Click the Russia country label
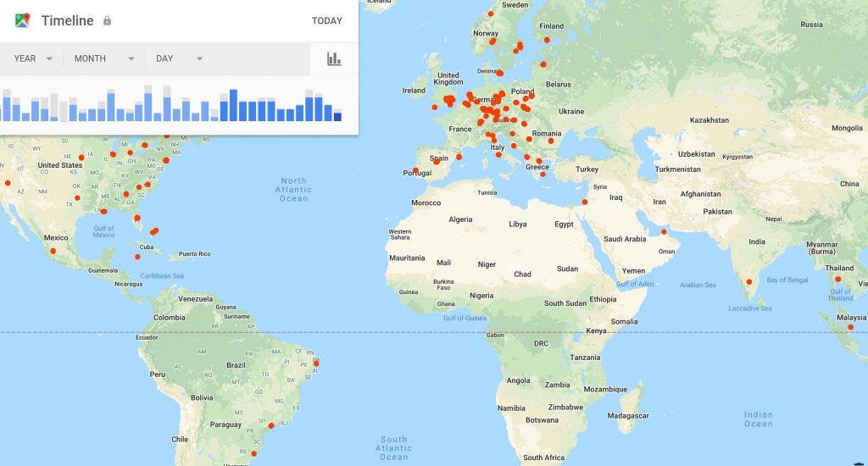This screenshot has width=868, height=466. (x=811, y=25)
